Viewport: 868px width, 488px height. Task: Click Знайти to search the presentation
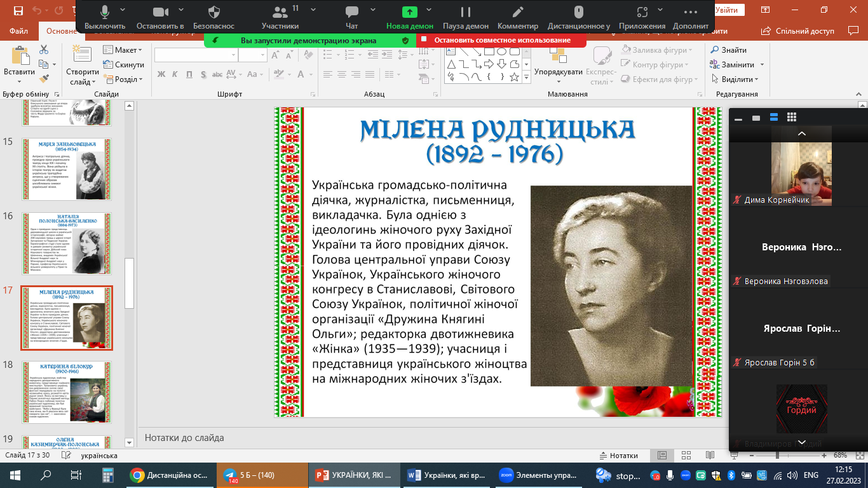coord(728,50)
